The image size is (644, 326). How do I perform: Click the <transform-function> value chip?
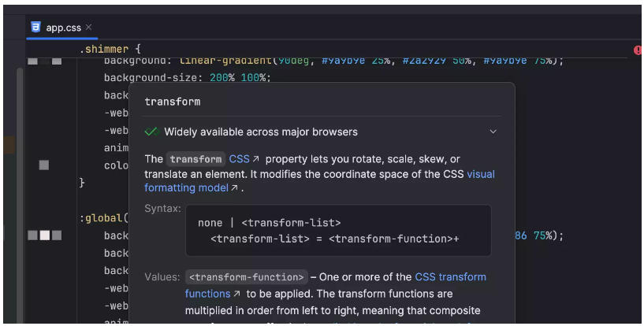tap(247, 277)
